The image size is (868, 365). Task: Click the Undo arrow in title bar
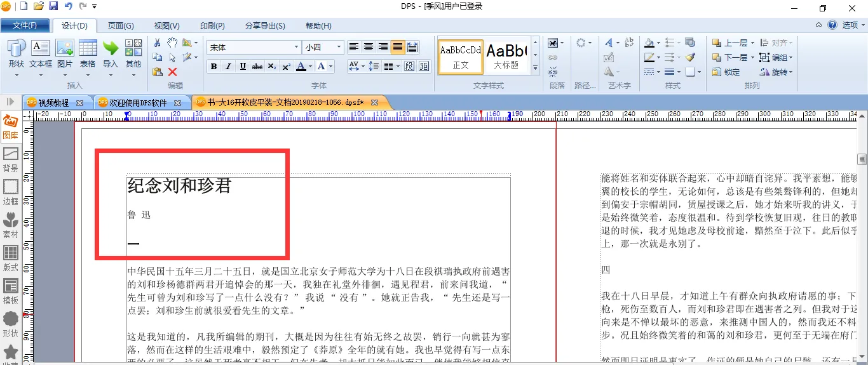point(69,6)
